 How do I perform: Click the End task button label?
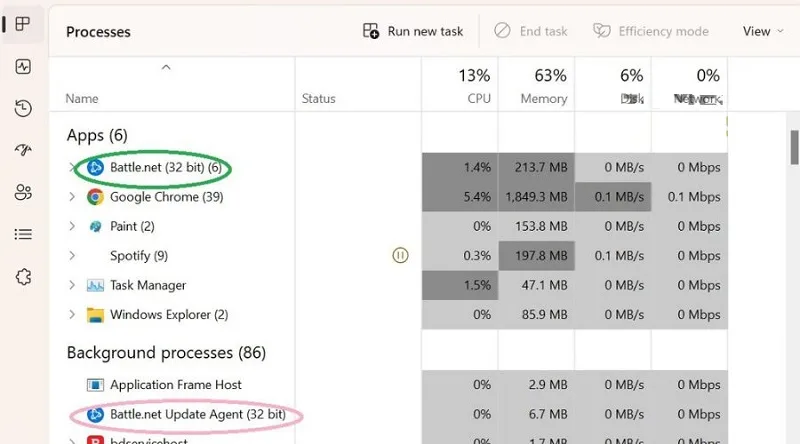click(543, 32)
